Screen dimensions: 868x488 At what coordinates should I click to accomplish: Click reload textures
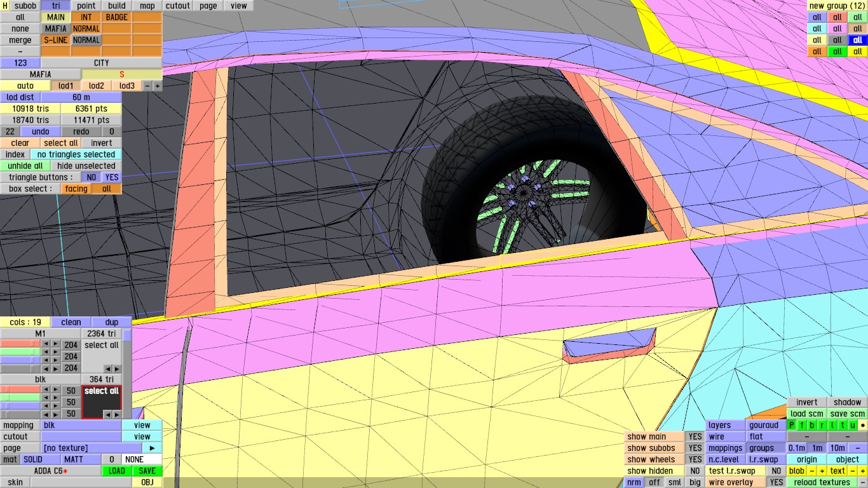pos(822,482)
